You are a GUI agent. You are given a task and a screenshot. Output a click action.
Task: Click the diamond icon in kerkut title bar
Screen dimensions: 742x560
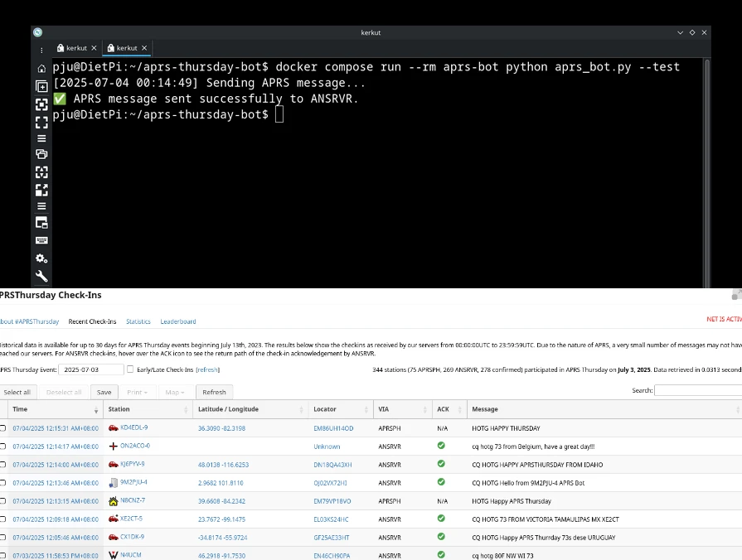[x=691, y=32]
